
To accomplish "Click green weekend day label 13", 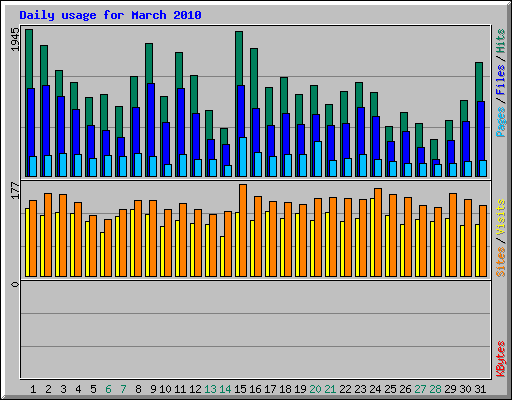I will pos(210,389).
